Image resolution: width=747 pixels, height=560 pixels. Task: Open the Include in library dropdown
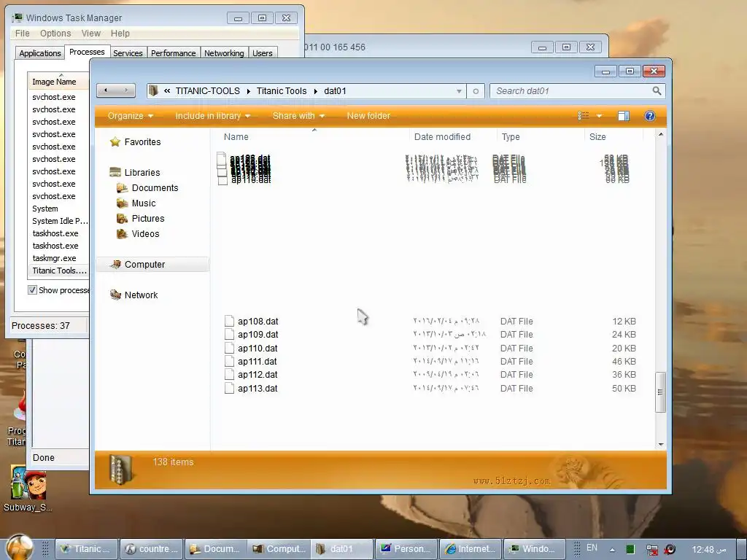coord(212,116)
